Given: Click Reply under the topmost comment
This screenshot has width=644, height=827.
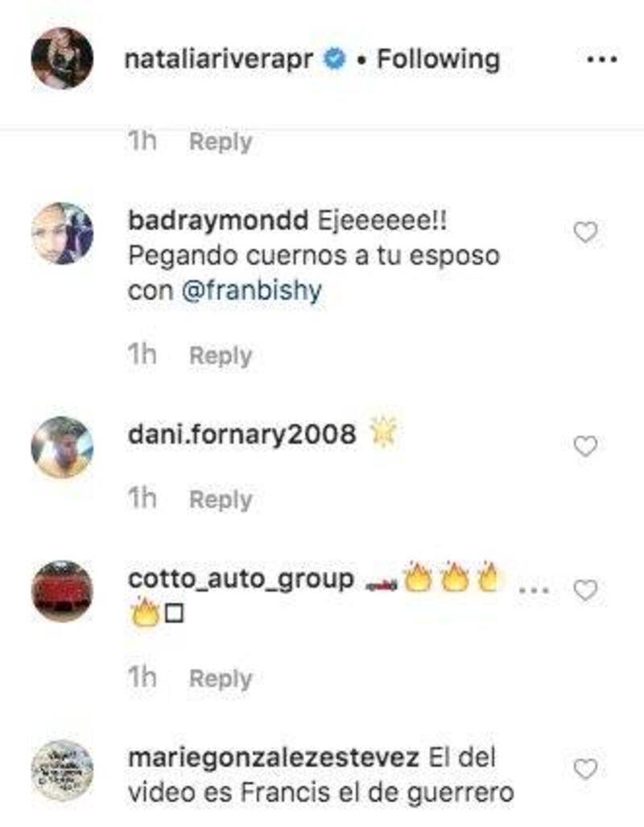Looking at the screenshot, I should click(x=221, y=142).
